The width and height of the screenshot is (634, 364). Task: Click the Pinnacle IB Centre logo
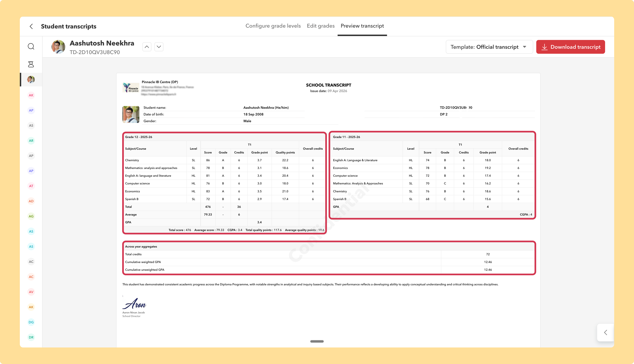point(131,88)
